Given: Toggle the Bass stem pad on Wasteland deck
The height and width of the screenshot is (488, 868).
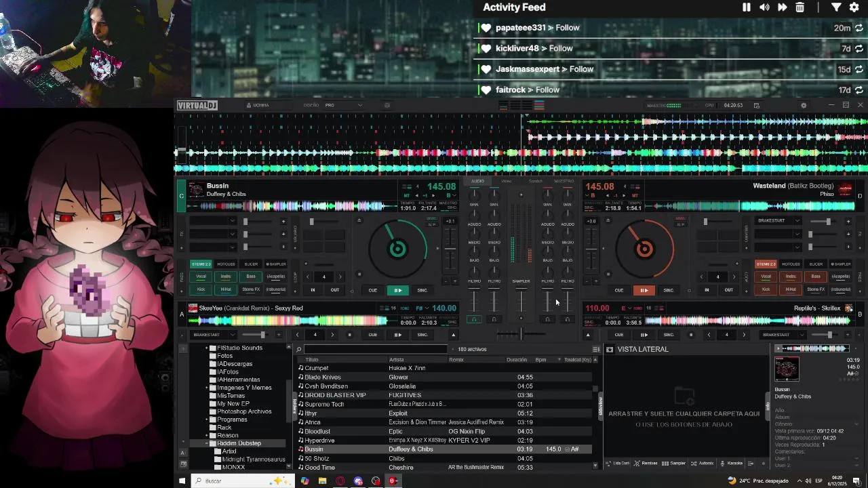Looking at the screenshot, I should pyautogui.click(x=816, y=277).
